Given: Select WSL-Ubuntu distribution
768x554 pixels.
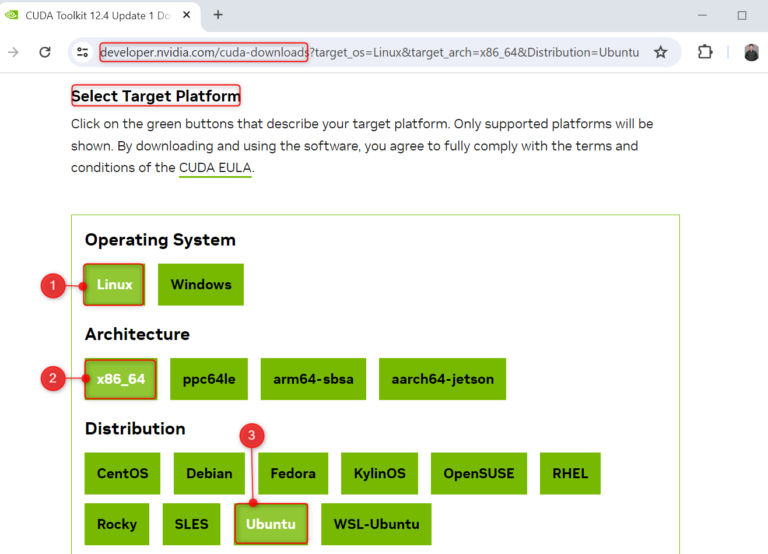Looking at the screenshot, I should (376, 524).
